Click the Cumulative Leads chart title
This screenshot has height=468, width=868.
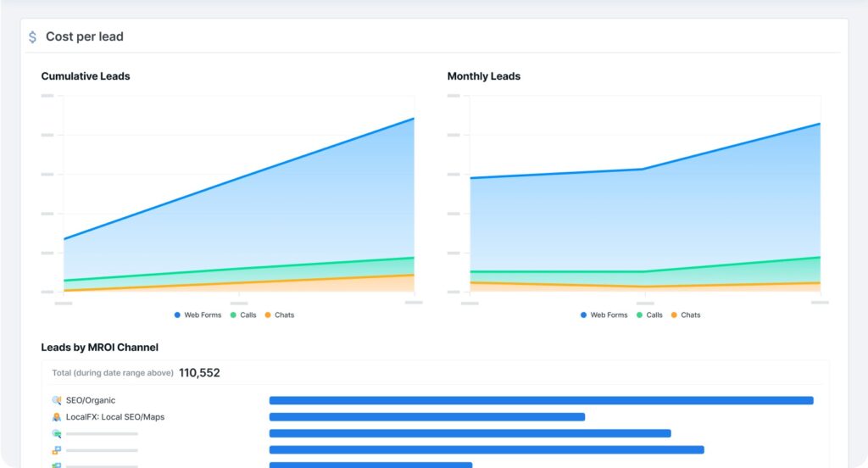click(x=86, y=76)
